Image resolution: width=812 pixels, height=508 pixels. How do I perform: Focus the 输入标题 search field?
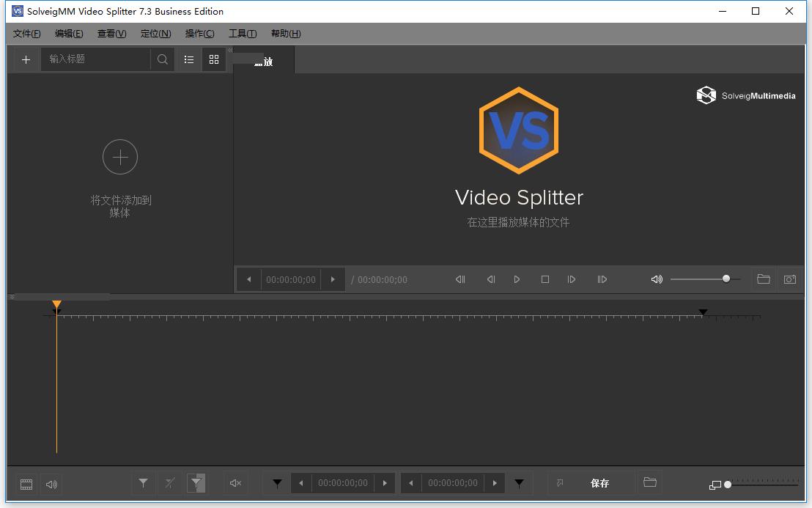(96, 59)
